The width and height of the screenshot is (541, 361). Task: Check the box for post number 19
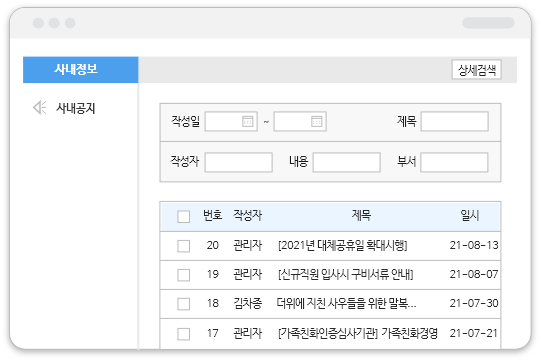[x=184, y=275]
